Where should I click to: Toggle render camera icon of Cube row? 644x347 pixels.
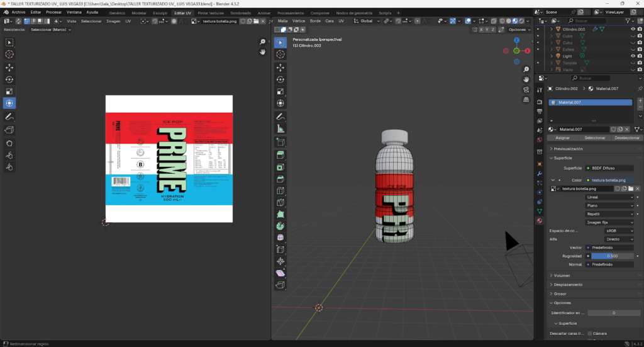pos(640,36)
